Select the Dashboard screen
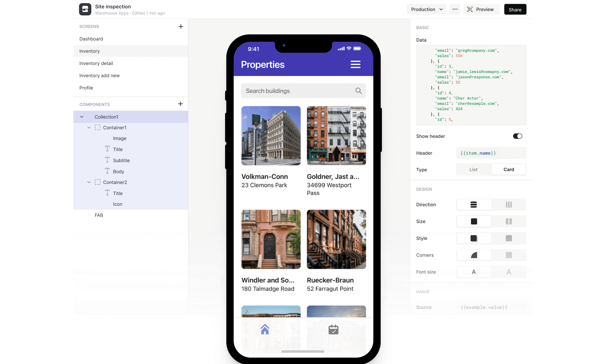Viewport: 607px width, 364px height. pyautogui.click(x=91, y=39)
